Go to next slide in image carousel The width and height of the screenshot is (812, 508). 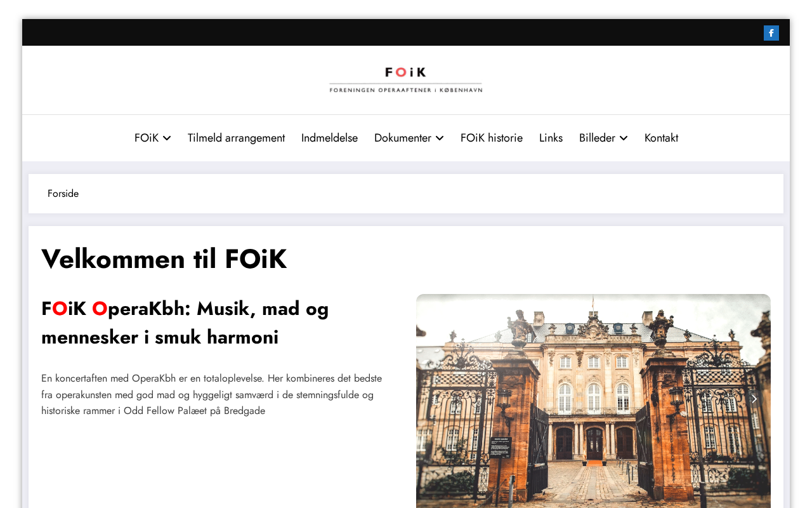(x=754, y=399)
